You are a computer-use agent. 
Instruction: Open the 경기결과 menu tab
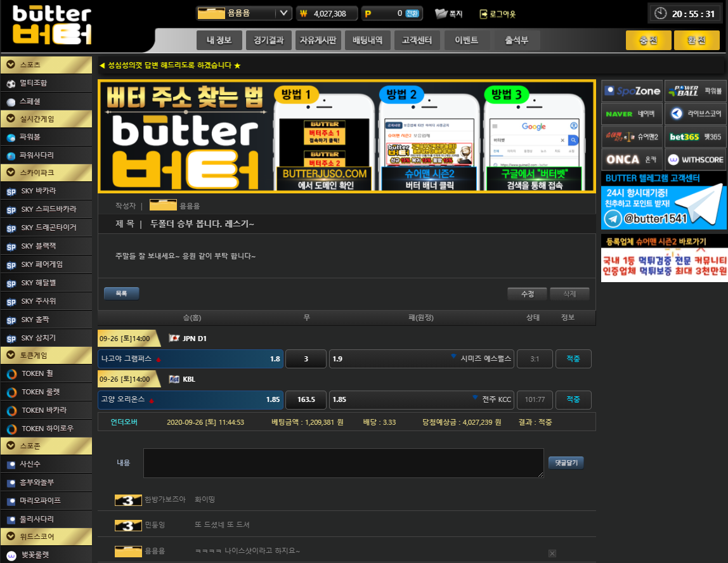(x=268, y=41)
